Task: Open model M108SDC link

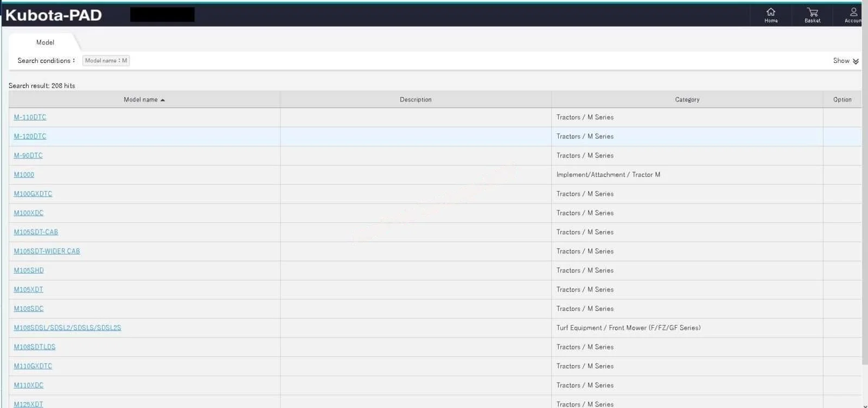Action: 29,309
